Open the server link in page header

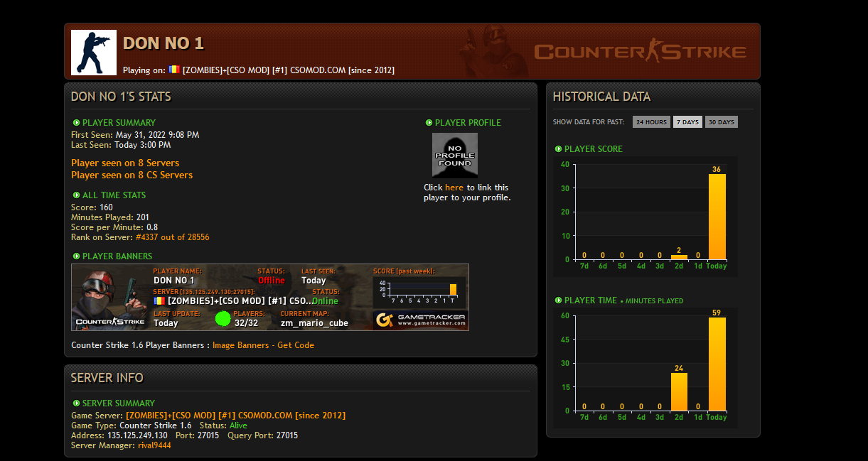[288, 70]
